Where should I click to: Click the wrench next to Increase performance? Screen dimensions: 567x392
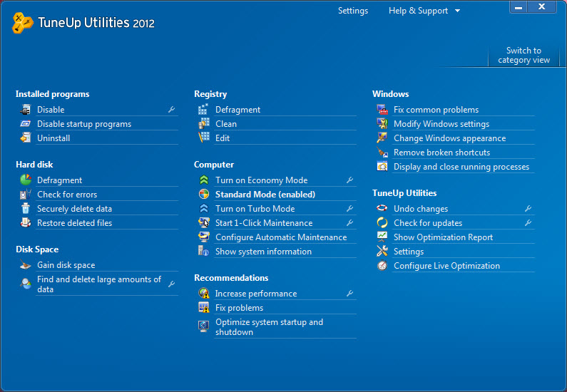pos(349,294)
